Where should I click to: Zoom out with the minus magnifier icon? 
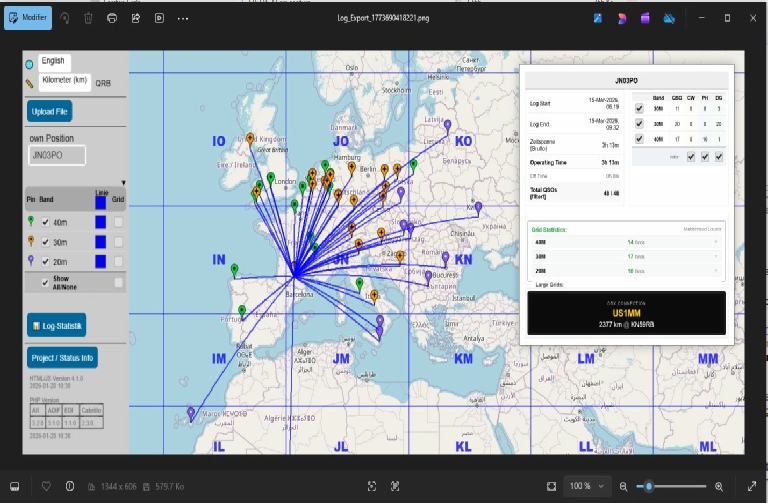(624, 486)
